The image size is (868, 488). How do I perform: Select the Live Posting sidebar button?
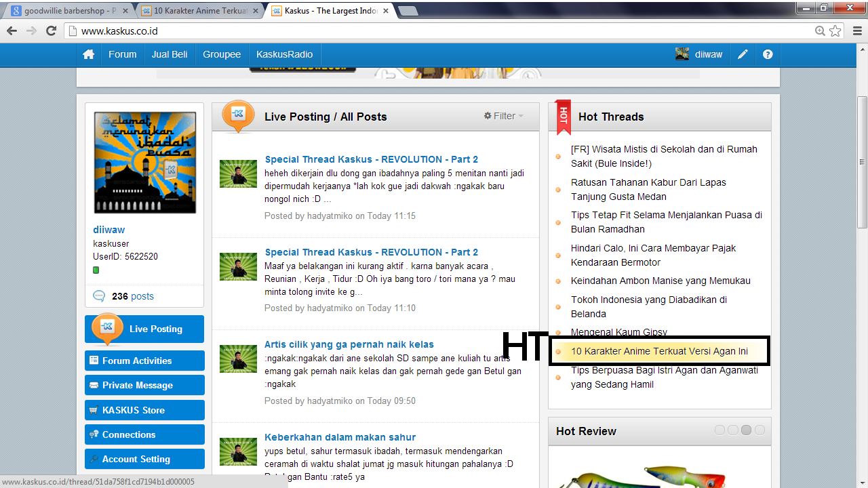144,329
